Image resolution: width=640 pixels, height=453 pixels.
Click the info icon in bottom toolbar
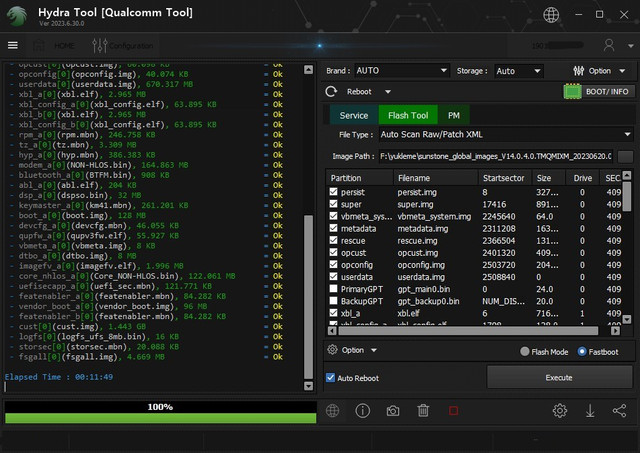pos(362,411)
